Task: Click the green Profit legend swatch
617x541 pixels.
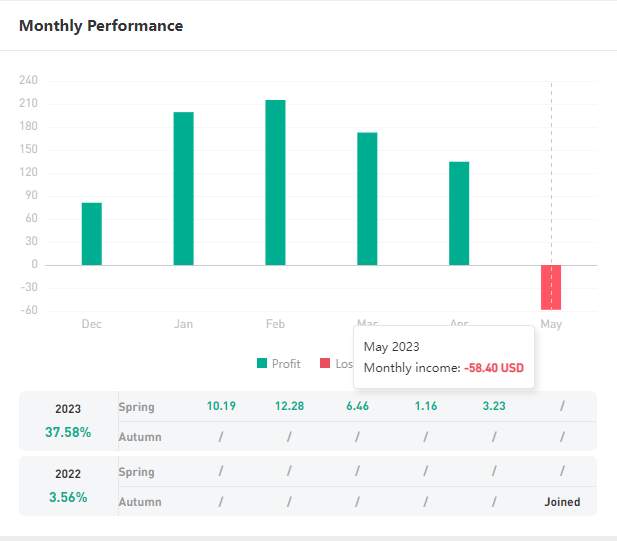Action: point(262,364)
